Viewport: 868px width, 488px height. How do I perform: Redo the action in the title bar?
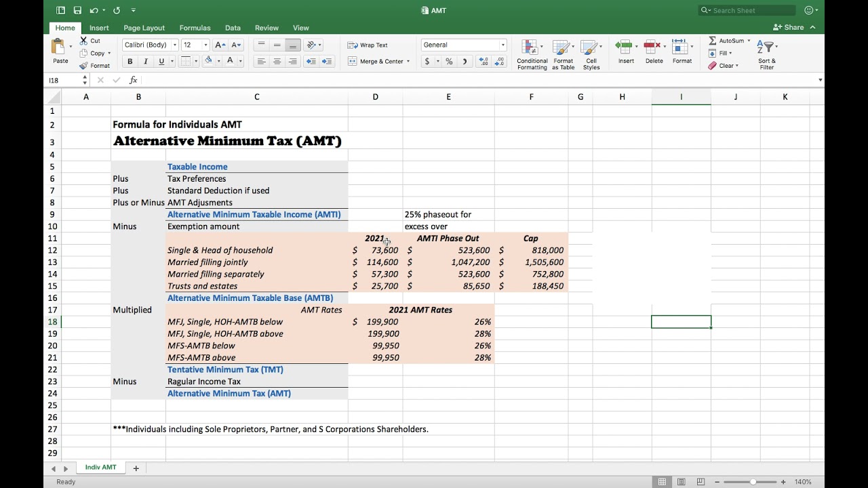(x=117, y=10)
